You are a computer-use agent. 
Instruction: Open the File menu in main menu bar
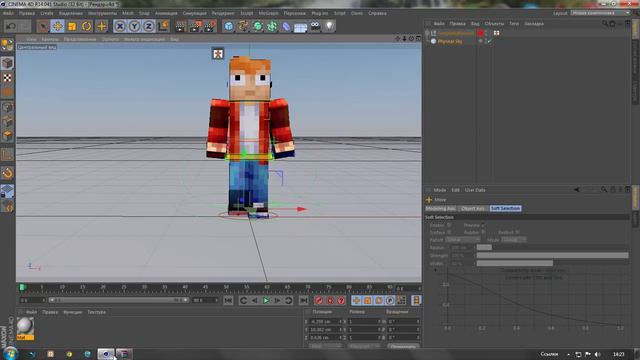[8, 13]
